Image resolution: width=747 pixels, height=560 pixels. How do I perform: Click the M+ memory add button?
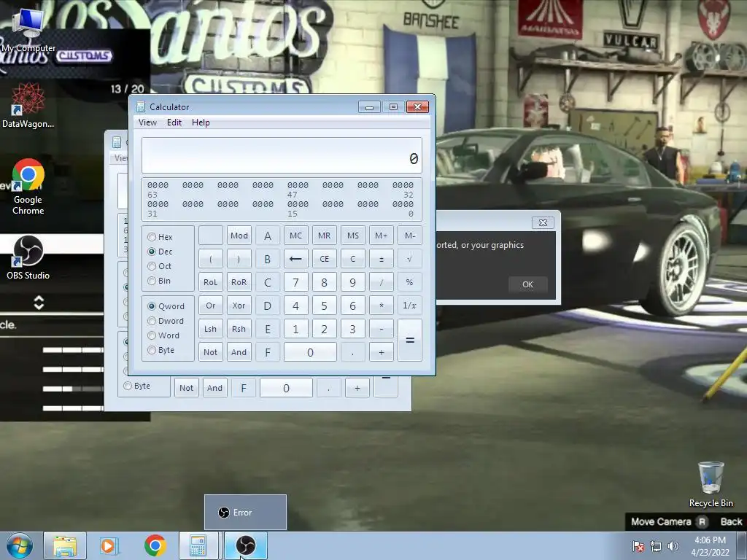click(x=381, y=236)
